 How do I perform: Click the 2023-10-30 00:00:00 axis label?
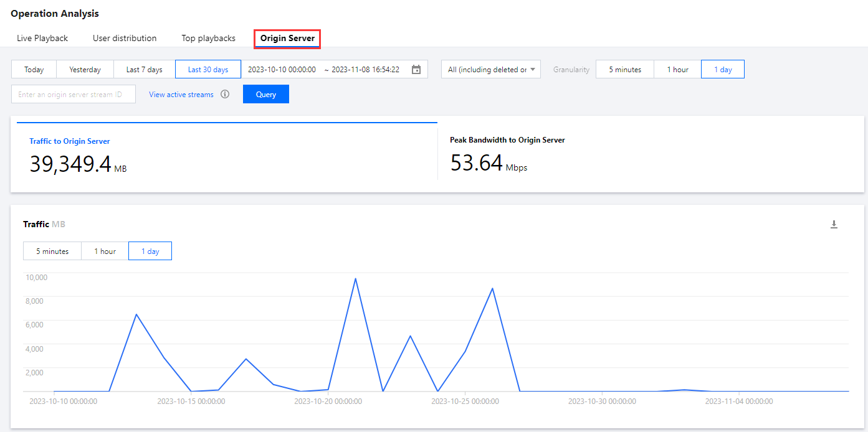pos(602,401)
